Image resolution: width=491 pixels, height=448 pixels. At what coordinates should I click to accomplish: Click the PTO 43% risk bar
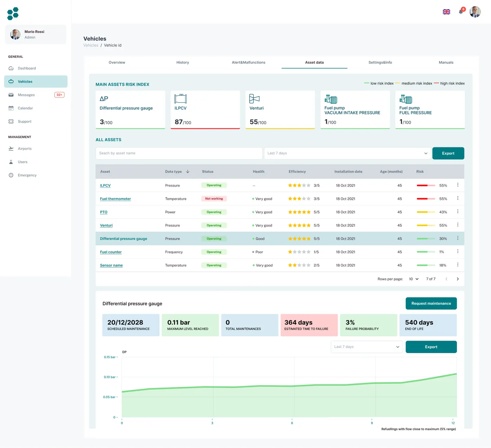click(426, 212)
